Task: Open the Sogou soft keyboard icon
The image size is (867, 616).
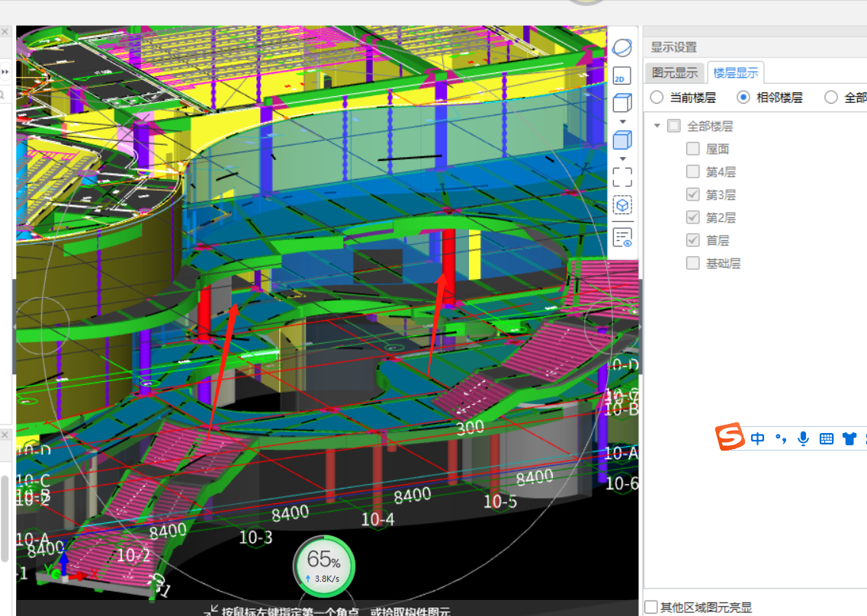Action: click(827, 439)
